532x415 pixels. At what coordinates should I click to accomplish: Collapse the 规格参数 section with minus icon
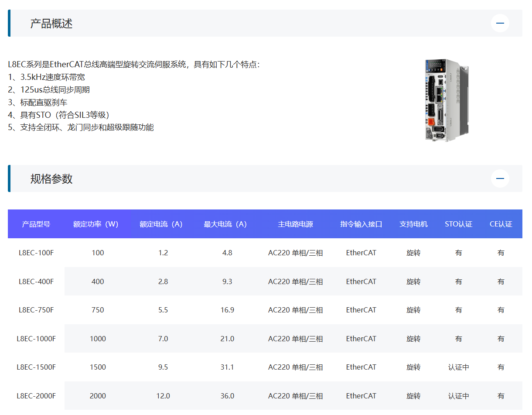click(500, 178)
